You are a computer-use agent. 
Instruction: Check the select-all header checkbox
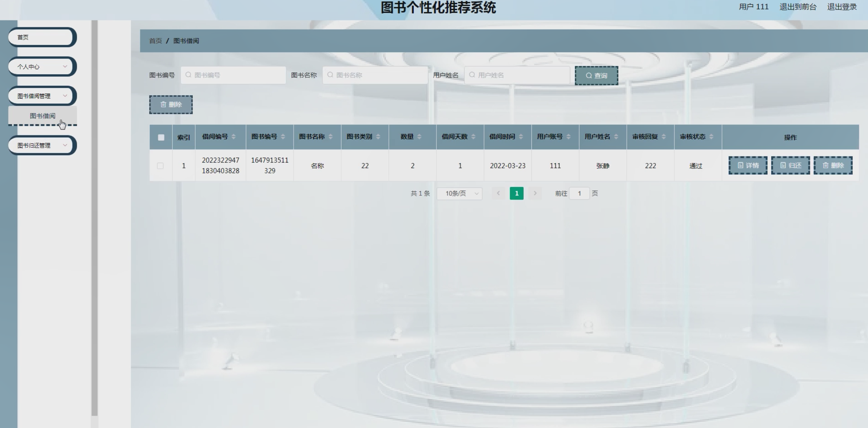[x=161, y=137]
